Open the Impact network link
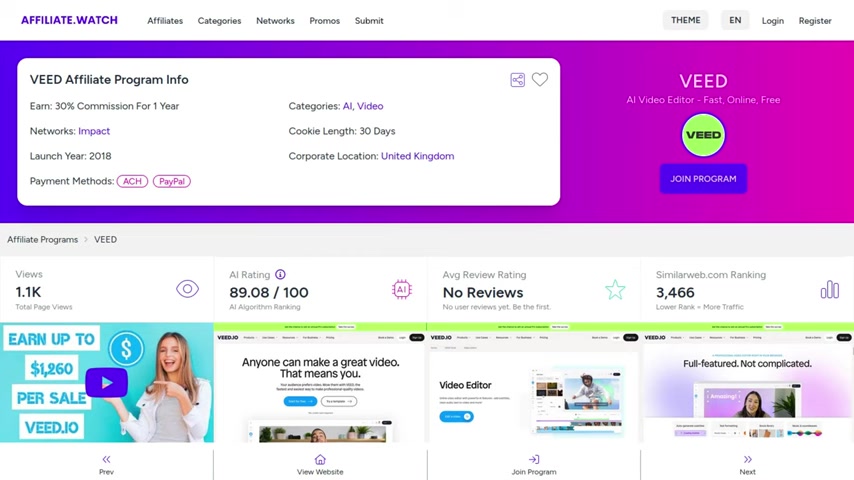The height and width of the screenshot is (480, 854). [94, 131]
